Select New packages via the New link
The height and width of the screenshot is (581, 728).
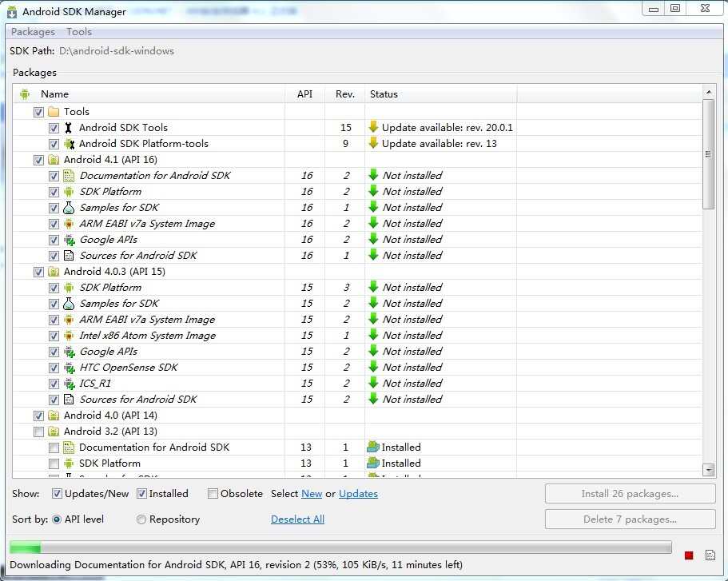[312, 494]
